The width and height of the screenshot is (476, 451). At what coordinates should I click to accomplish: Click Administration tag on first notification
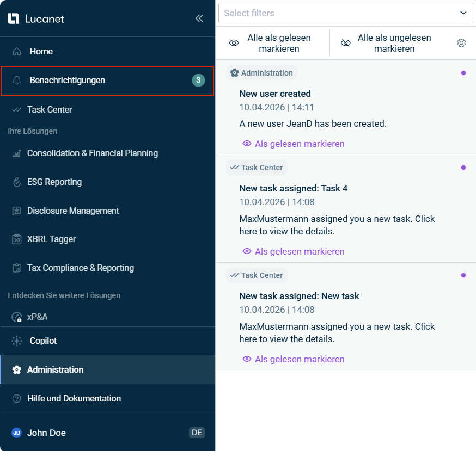261,73
